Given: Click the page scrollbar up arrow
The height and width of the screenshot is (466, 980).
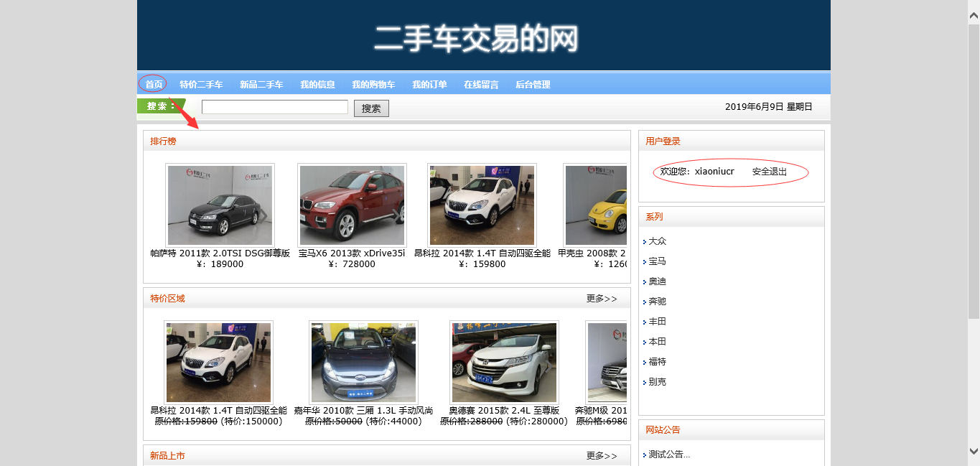Looking at the screenshot, I should coord(974,16).
